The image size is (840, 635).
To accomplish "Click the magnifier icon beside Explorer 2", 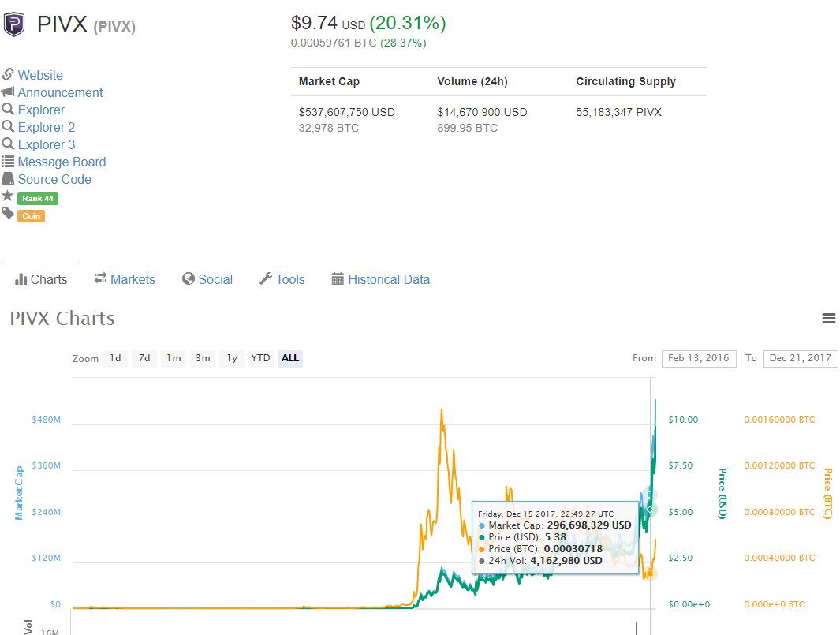I will (8, 126).
